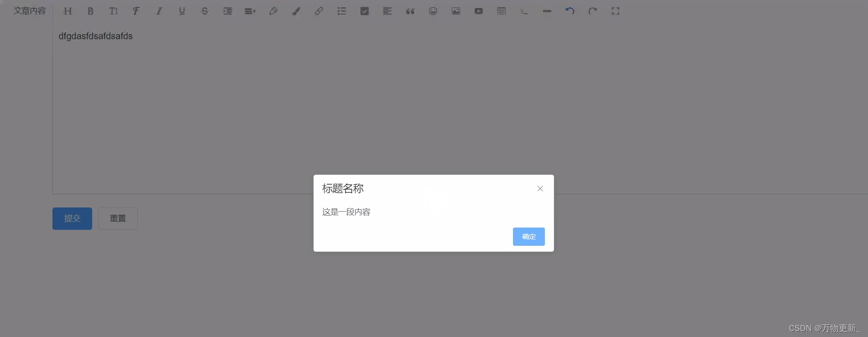Viewport: 868px width, 337px height.
Task: Select the text color pen icon
Action: 273,11
